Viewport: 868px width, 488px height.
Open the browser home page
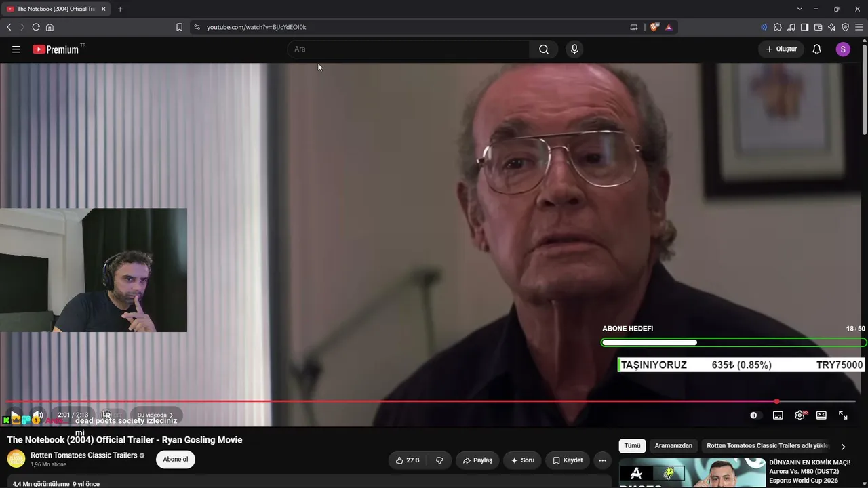(50, 27)
